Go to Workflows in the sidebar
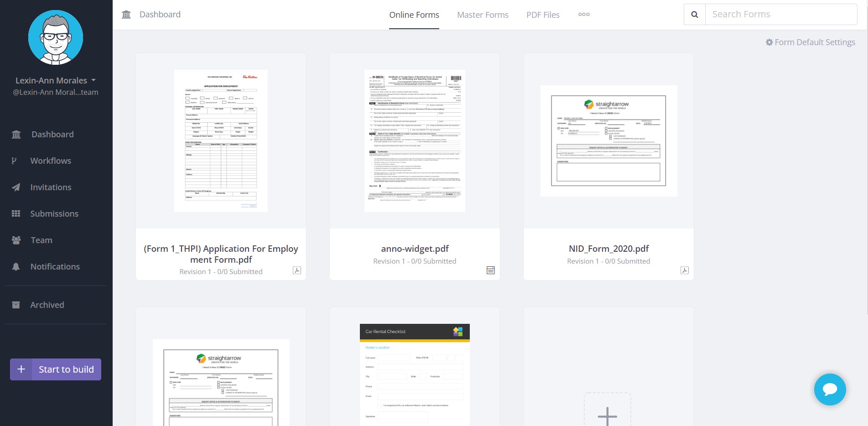The height and width of the screenshot is (426, 868). pyautogui.click(x=51, y=161)
